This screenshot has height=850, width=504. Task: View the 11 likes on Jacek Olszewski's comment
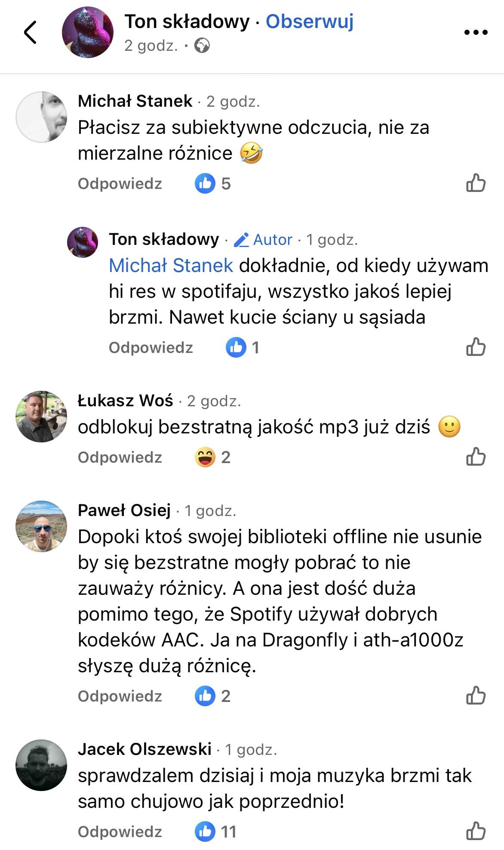pos(215,831)
